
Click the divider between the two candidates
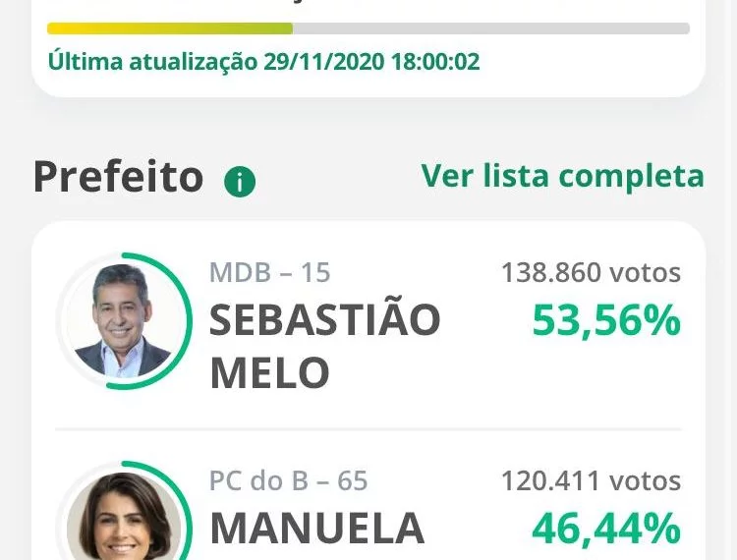pyautogui.click(x=368, y=429)
